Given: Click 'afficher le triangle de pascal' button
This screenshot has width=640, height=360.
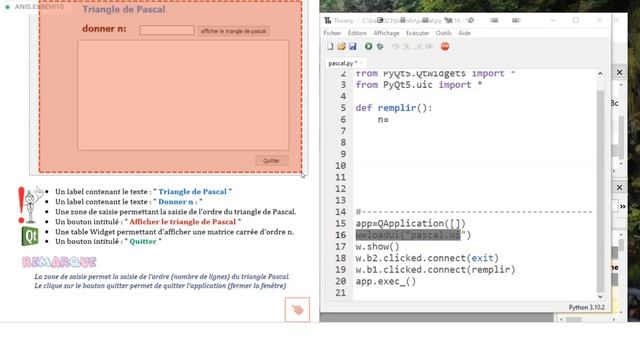Looking at the screenshot, I should tap(233, 31).
